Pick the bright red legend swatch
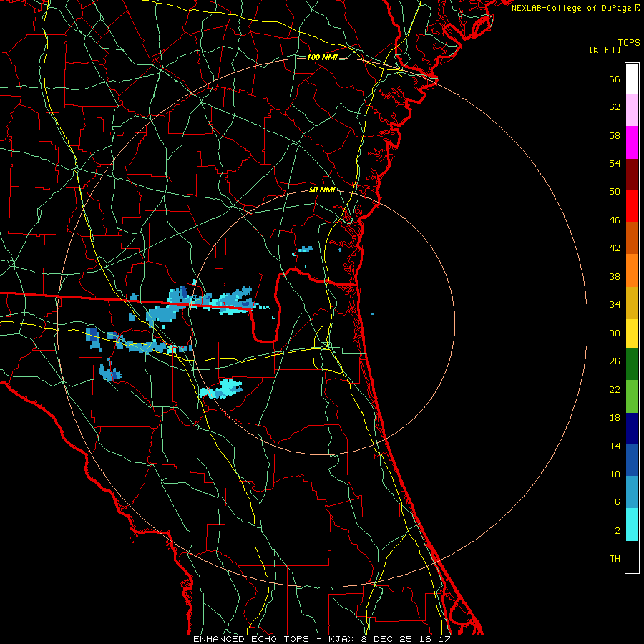 (632, 206)
